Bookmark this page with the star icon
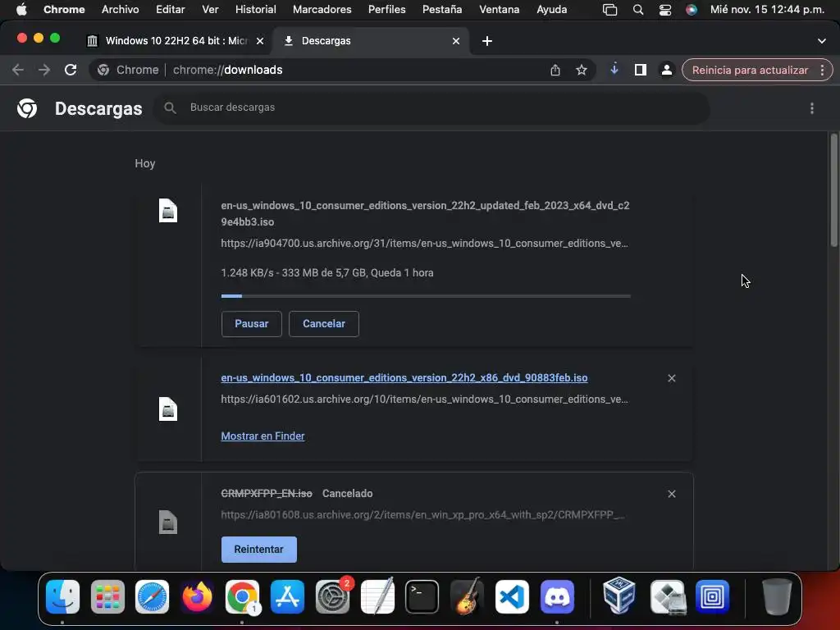This screenshot has height=630, width=840. (582, 71)
